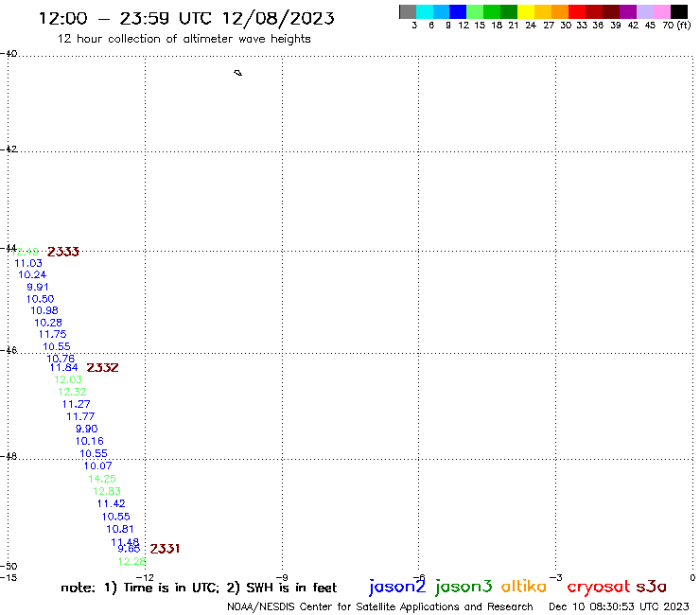Viewport: 700px width, 615px height.
Task: Click the black swatch ending the color scale
Action: click(x=679, y=11)
